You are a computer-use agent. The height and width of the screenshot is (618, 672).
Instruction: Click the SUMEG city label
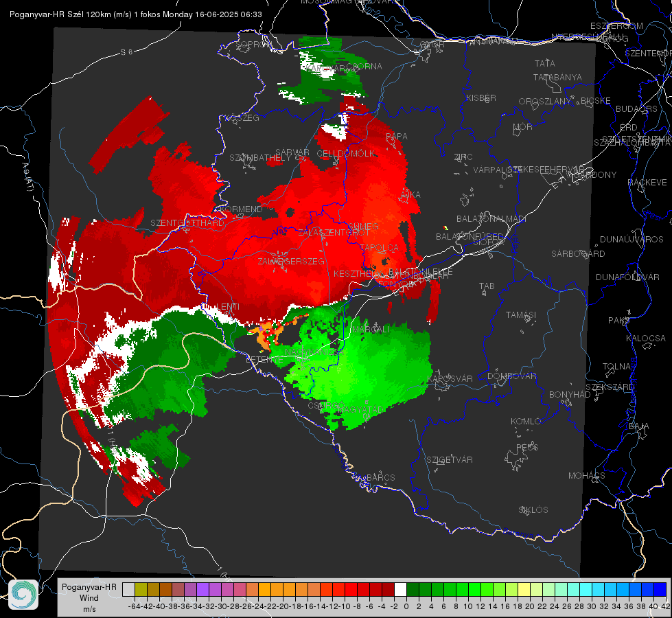point(363,226)
